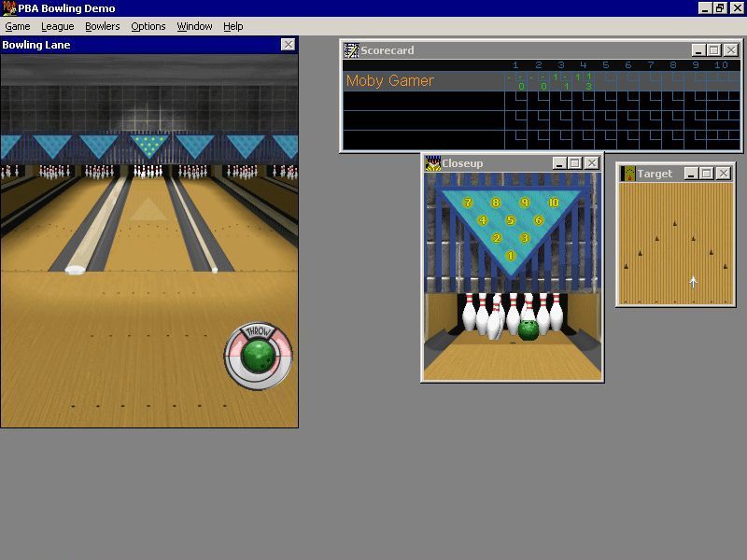
Task: Expand the Window menu
Action: pyautogui.click(x=194, y=26)
